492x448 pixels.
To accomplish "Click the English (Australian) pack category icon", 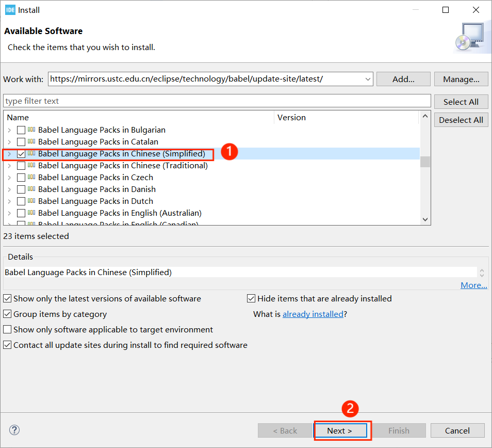I will 31,213.
